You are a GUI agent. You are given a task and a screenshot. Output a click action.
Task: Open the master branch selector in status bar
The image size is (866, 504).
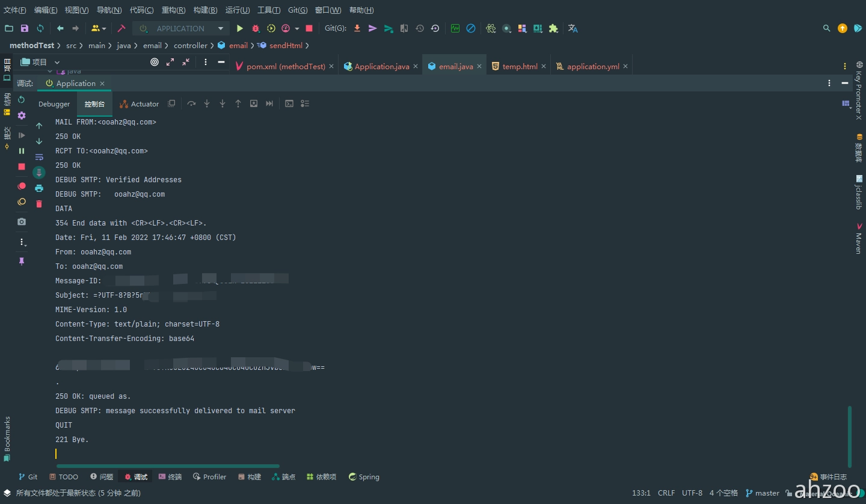click(x=762, y=493)
